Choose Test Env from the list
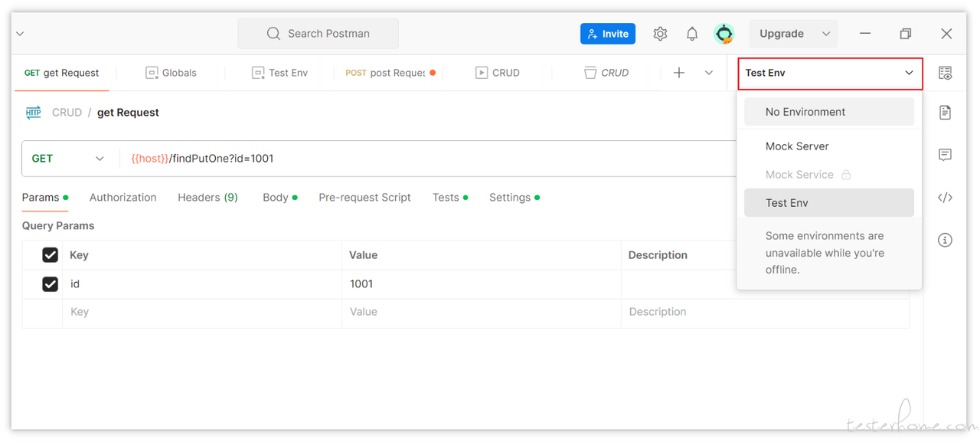This screenshot has height=446, width=980. coord(829,203)
